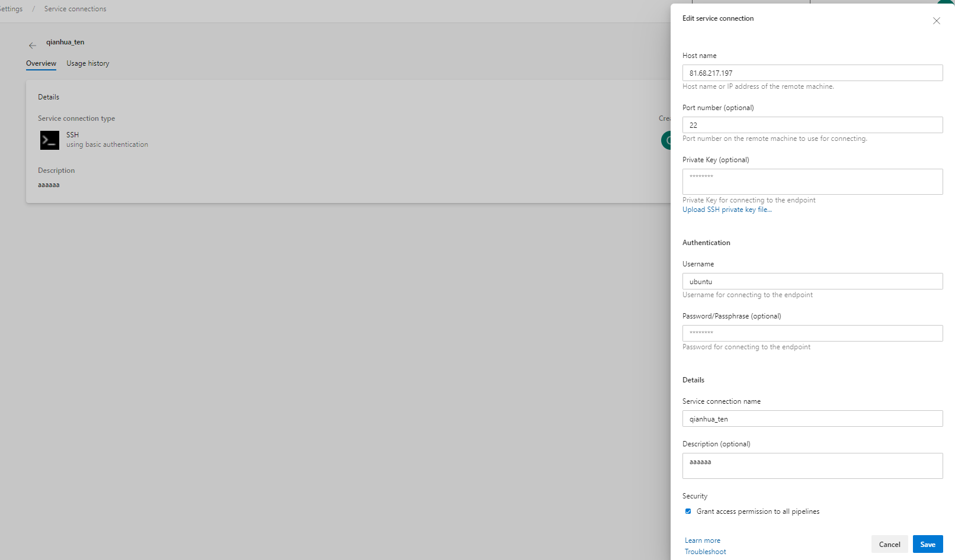
Task: Go to Service connections breadcrumb
Action: [75, 9]
